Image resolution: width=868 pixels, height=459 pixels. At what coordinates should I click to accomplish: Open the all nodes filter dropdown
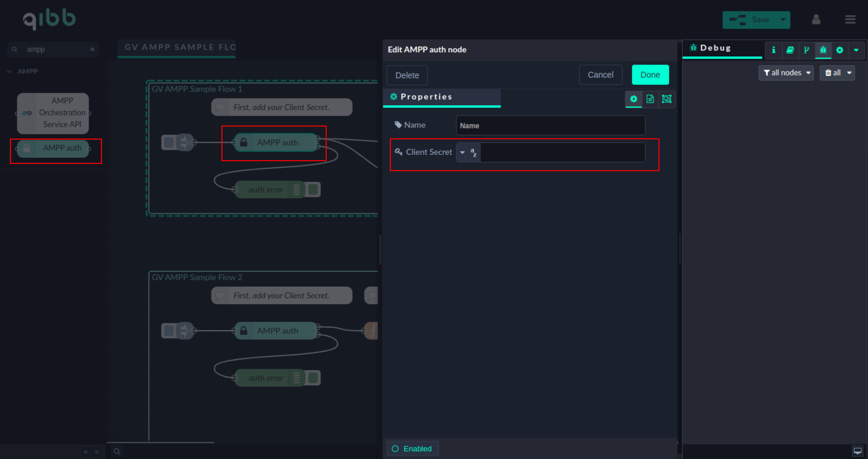786,73
